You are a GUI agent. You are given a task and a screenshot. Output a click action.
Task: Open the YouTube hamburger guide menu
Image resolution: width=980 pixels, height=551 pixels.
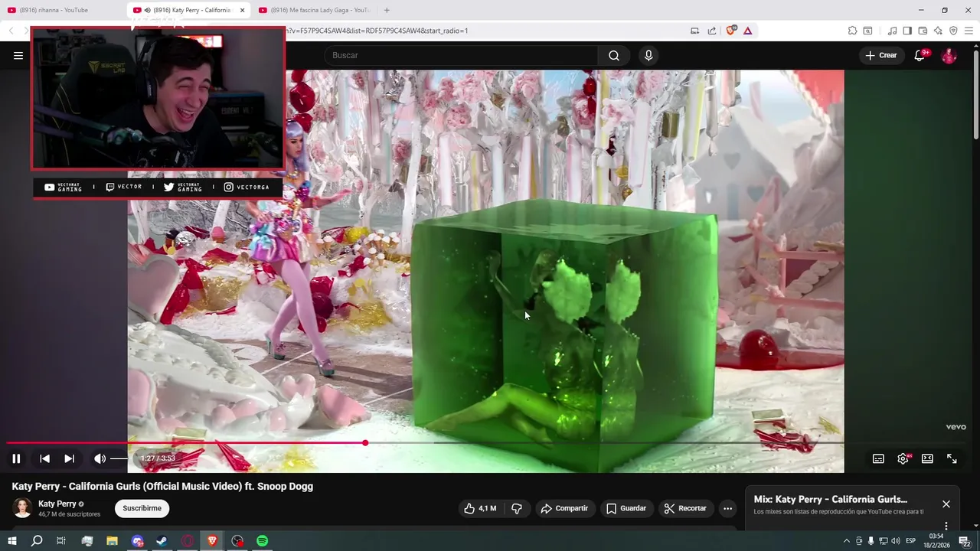pyautogui.click(x=18, y=55)
